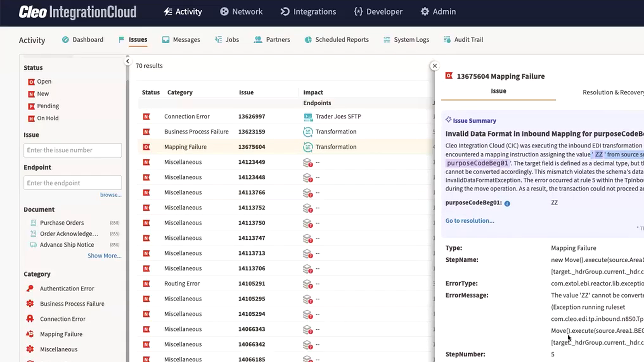Viewport: 644px width, 362px height.
Task: Sort by Issue column header
Action: click(246, 92)
